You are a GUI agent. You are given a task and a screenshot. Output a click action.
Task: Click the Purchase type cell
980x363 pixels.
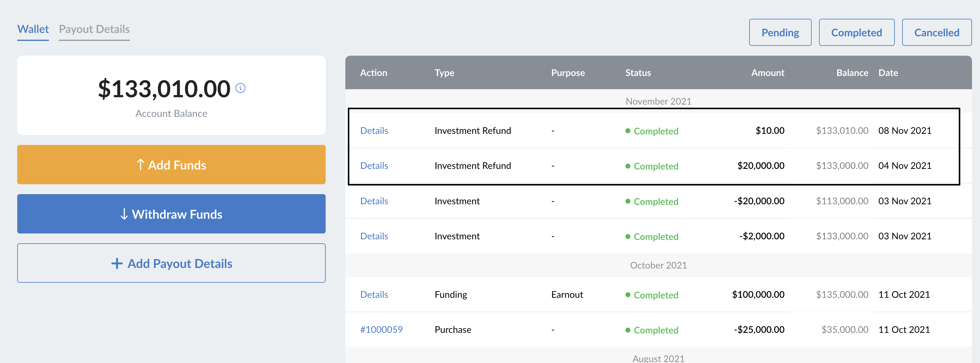(453, 329)
